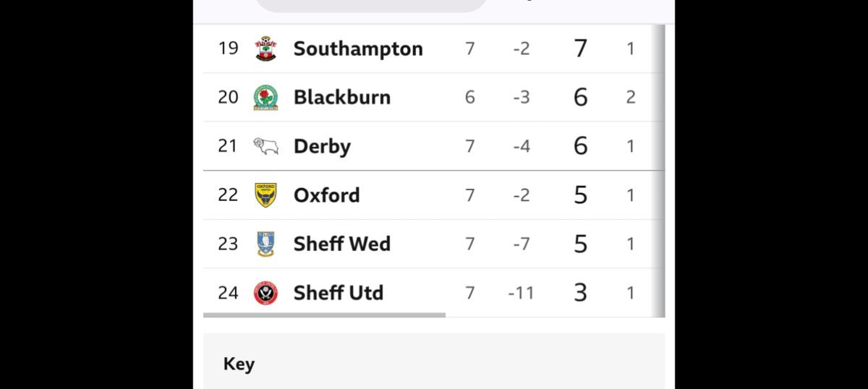
Task: Open the Blackburn team link
Action: (x=342, y=97)
